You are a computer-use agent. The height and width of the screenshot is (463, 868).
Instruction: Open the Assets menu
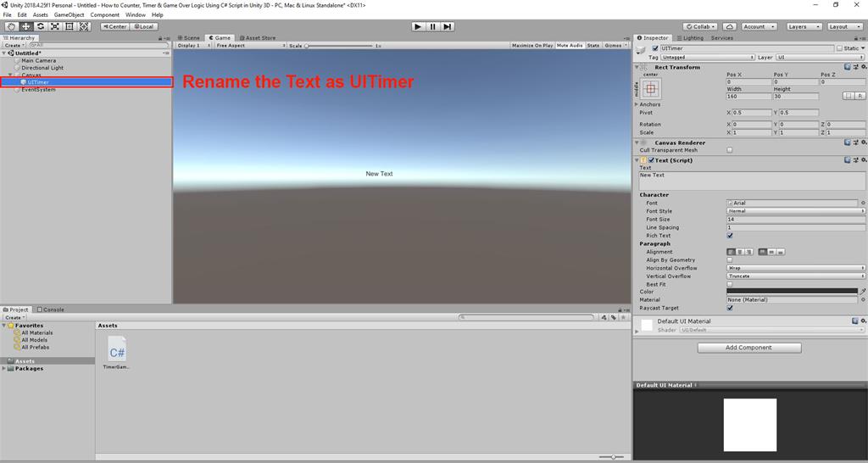[41, 15]
